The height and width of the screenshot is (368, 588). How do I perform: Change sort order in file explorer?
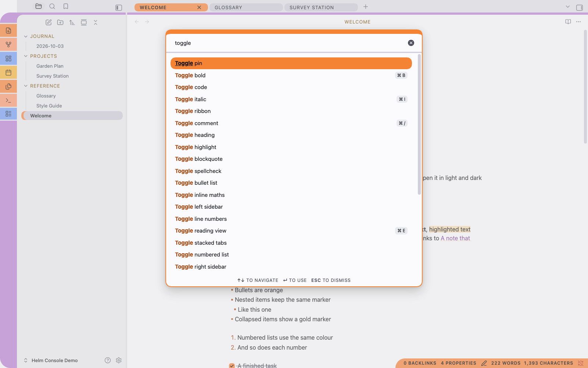(72, 22)
